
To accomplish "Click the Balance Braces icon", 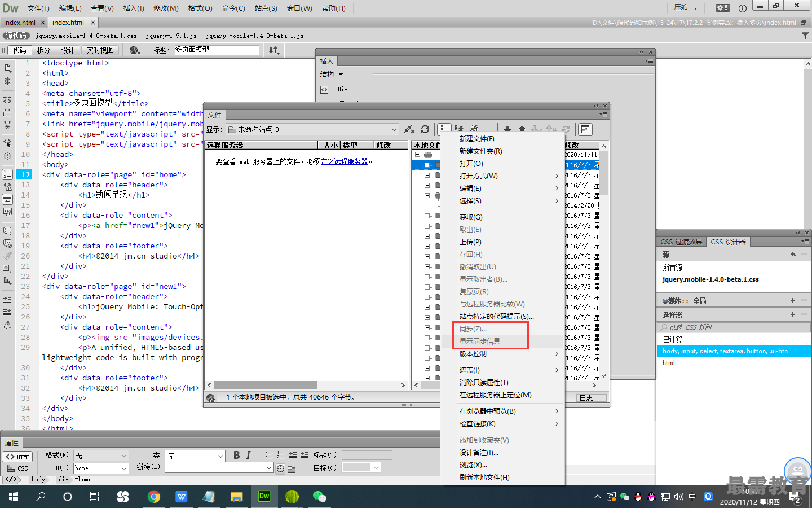I will click(x=7, y=156).
